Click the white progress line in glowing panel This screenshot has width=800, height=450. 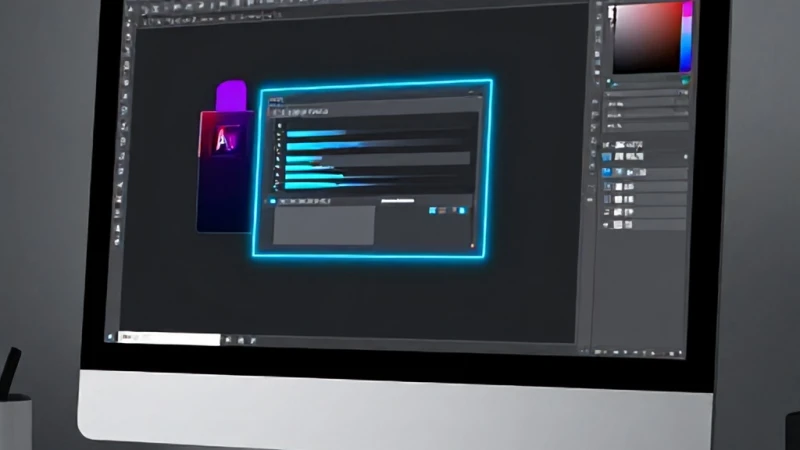pos(397,201)
